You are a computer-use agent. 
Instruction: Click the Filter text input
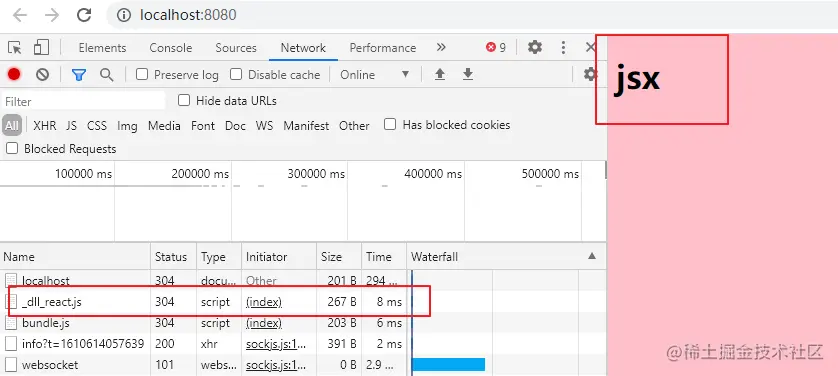point(84,101)
